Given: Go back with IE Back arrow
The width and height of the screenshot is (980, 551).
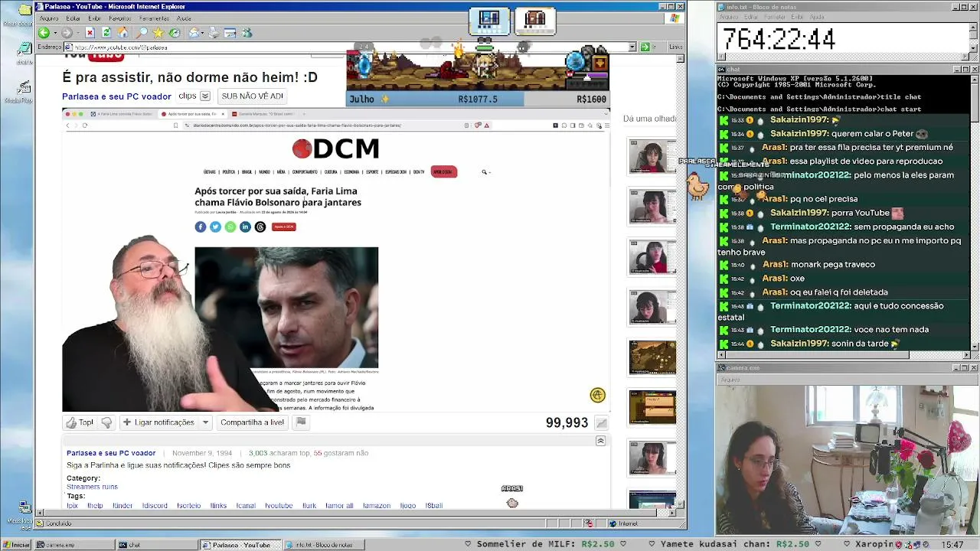Looking at the screenshot, I should pos(44,33).
